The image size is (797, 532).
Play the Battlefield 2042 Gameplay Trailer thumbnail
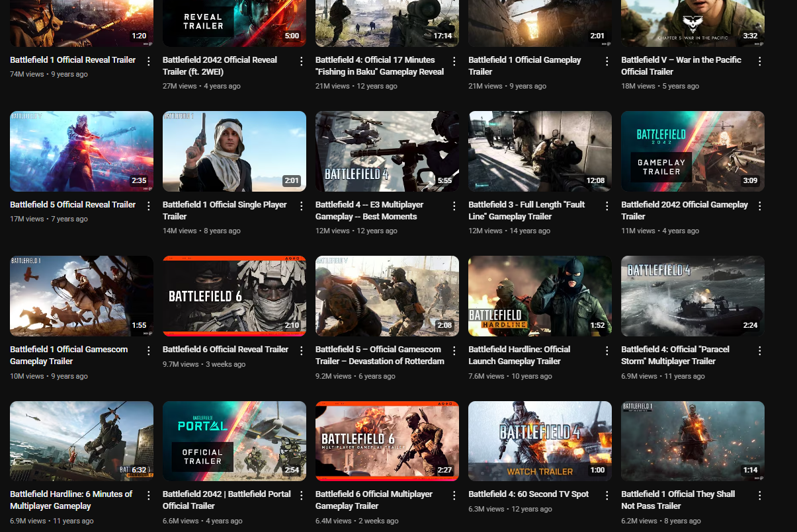[x=692, y=151]
